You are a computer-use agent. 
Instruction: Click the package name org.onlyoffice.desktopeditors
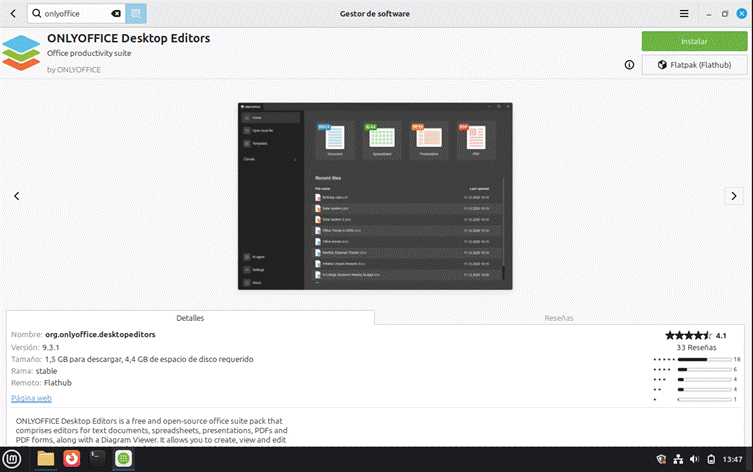click(100, 335)
